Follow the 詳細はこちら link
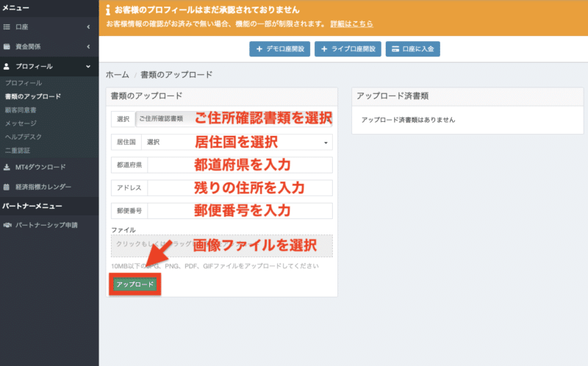Screen dimensions: 588x366 [x=352, y=24]
